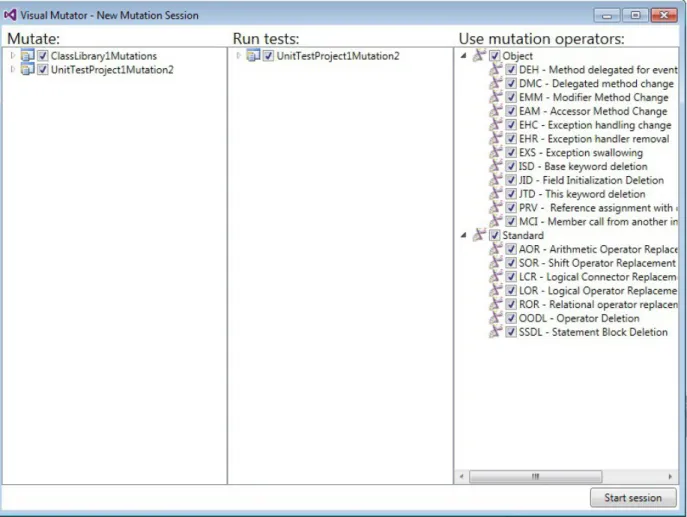
Task: Select 'EAM - Accessor Method Change' row
Action: [593, 111]
